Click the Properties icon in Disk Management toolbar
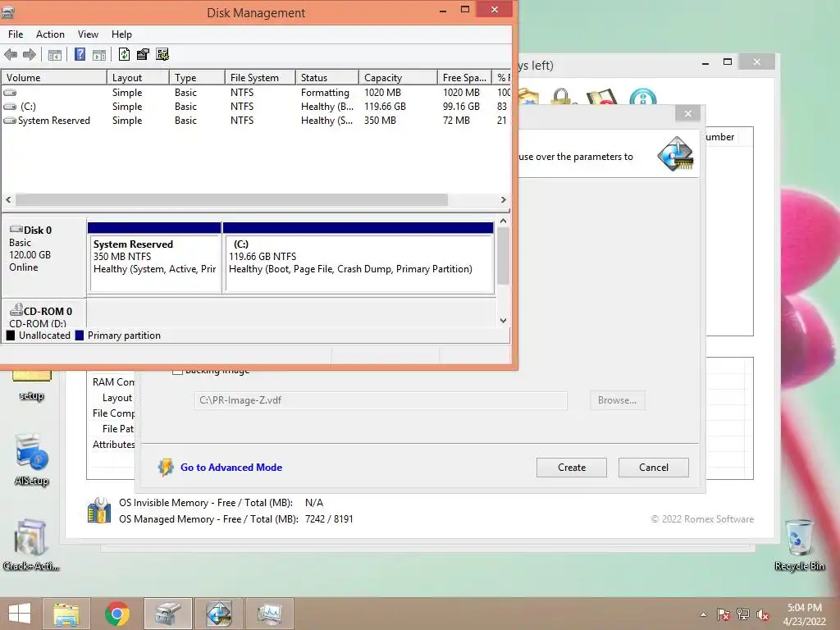 [143, 54]
